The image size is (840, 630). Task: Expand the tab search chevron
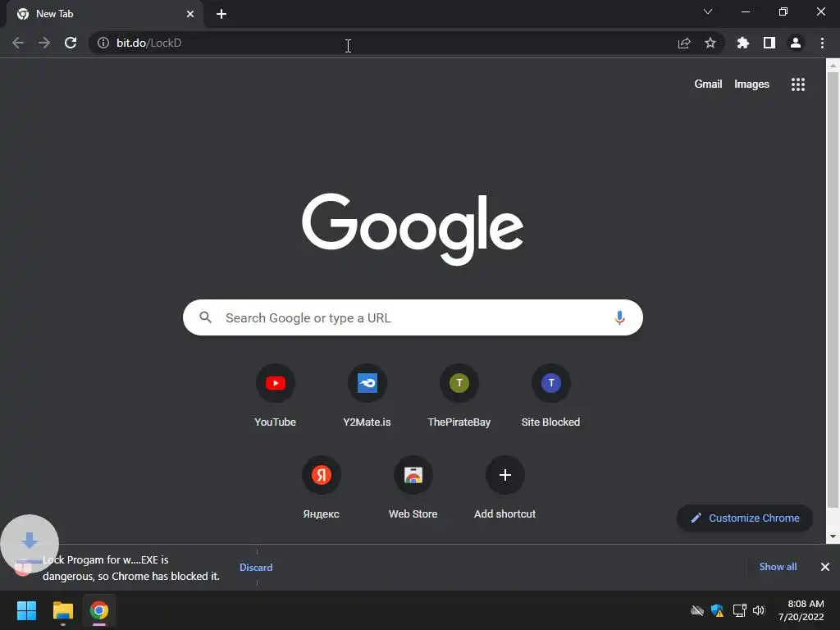708,11
